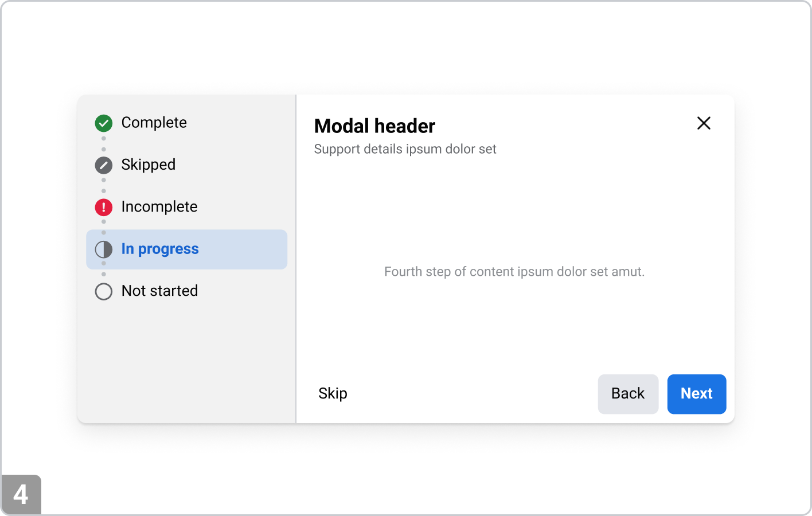Select the Skipped step label

point(148,165)
